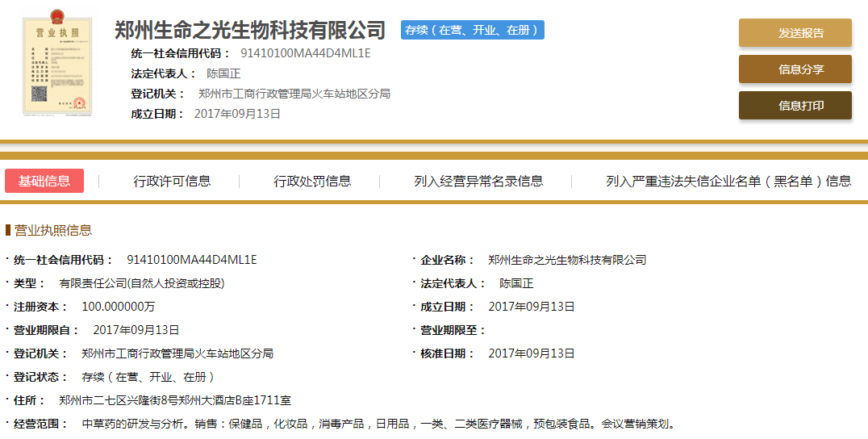The image size is (868, 439).
Task: Click the 注册资本 label
Action: pyautogui.click(x=40, y=307)
